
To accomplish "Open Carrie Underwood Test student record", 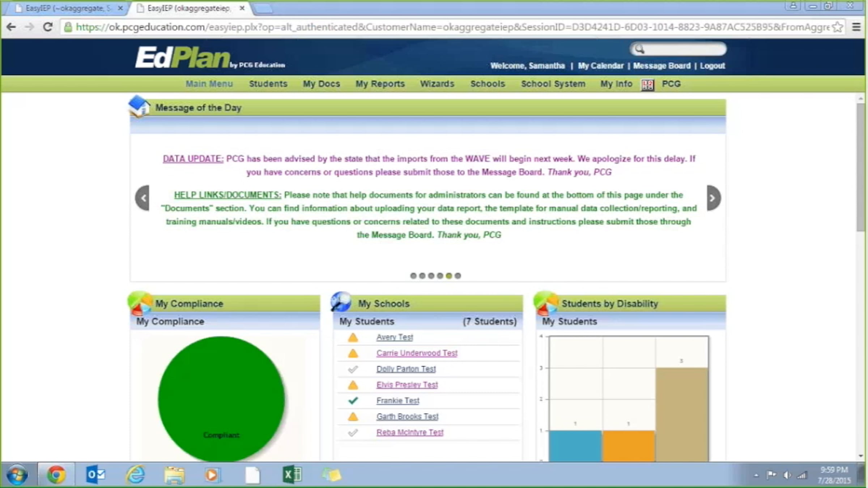I will click(417, 353).
